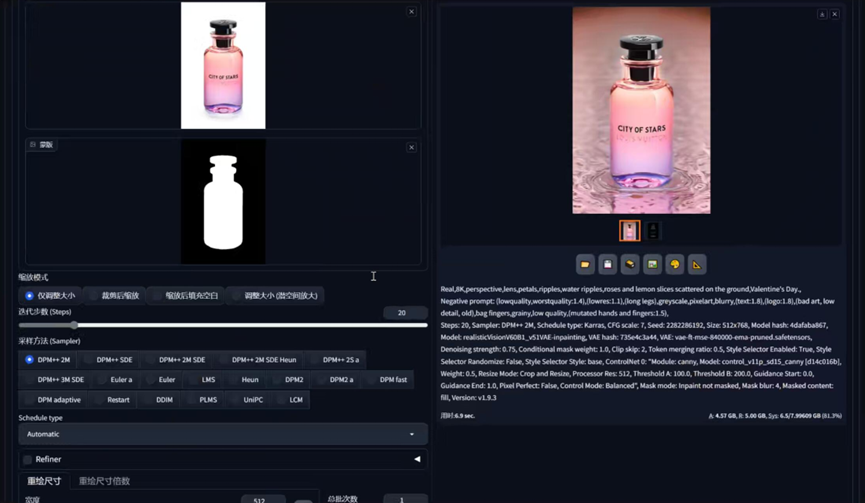Adjust the sampling Steps slider
865x503 pixels.
pyautogui.click(x=223, y=325)
